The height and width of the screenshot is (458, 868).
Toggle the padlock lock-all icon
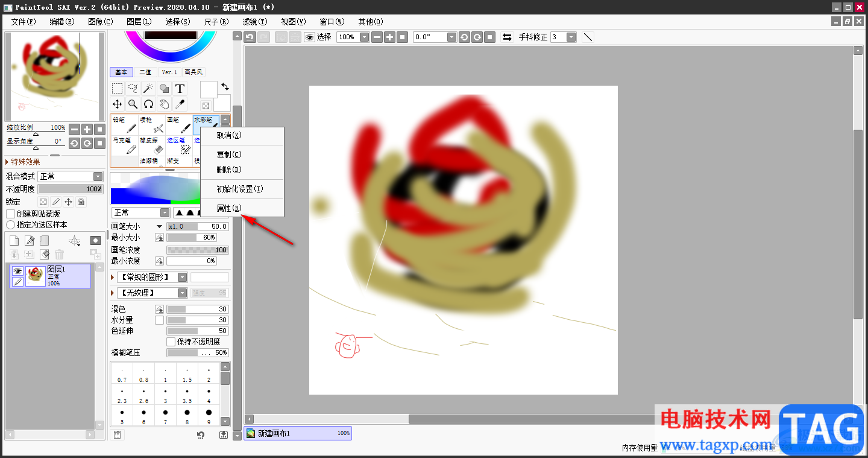[x=81, y=202]
